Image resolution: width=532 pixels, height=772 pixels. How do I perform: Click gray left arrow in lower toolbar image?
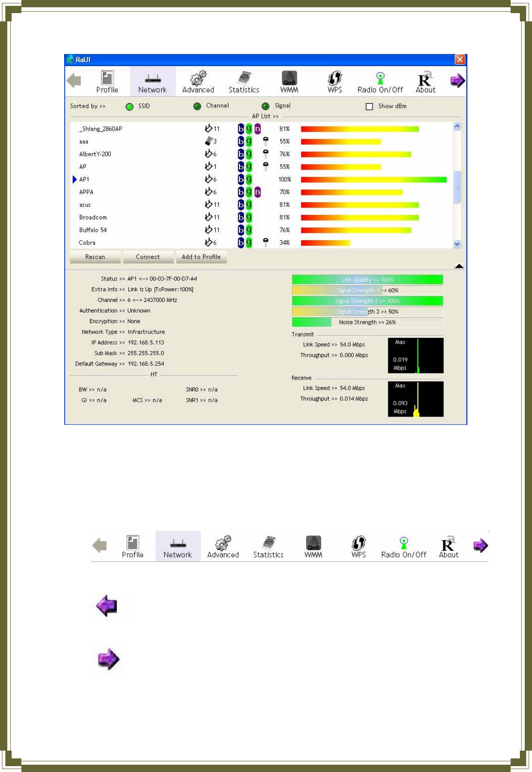pyautogui.click(x=99, y=545)
